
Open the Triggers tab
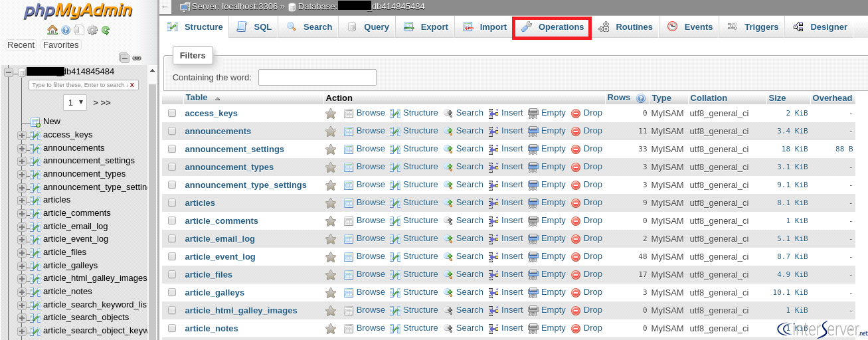(x=752, y=27)
